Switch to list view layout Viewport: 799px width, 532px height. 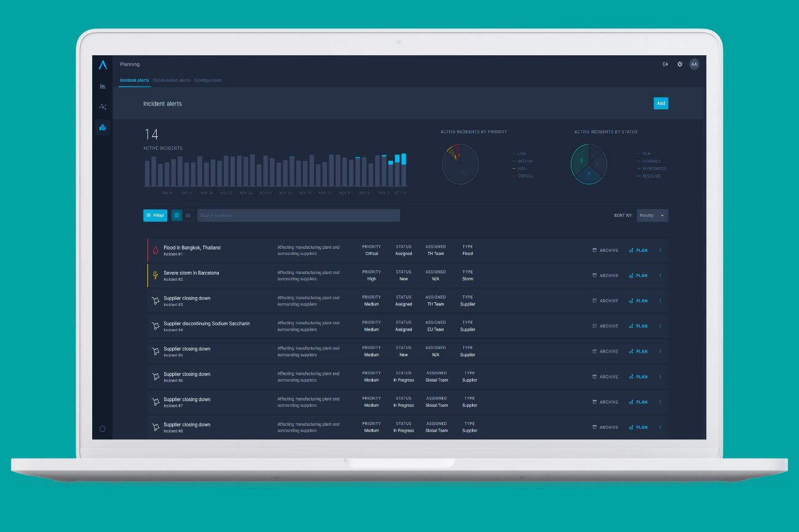pos(177,216)
